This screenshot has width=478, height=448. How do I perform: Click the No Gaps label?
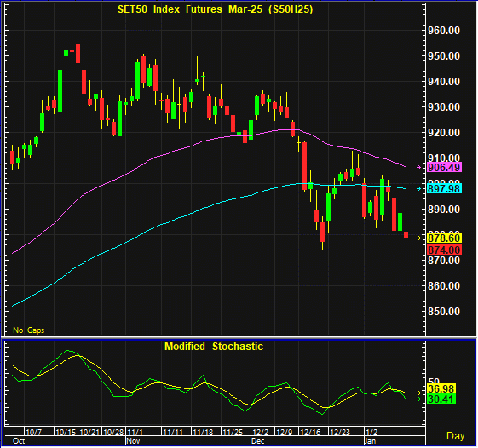(x=29, y=330)
